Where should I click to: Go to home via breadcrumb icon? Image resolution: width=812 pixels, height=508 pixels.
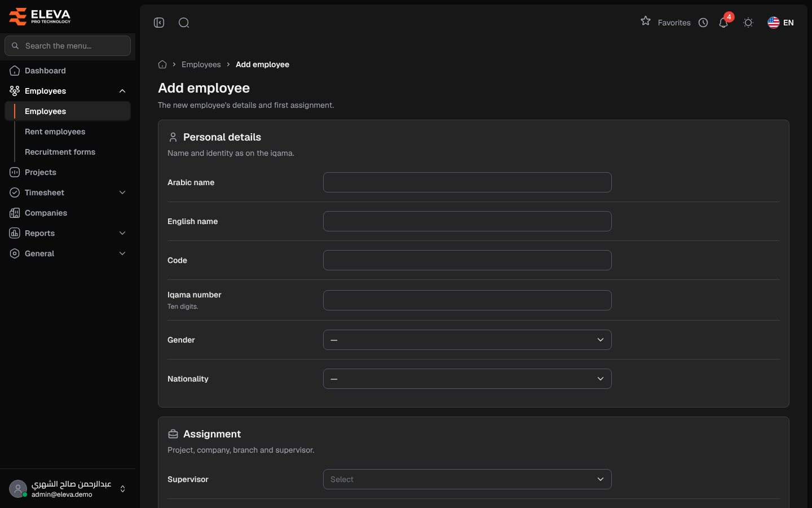coord(162,64)
